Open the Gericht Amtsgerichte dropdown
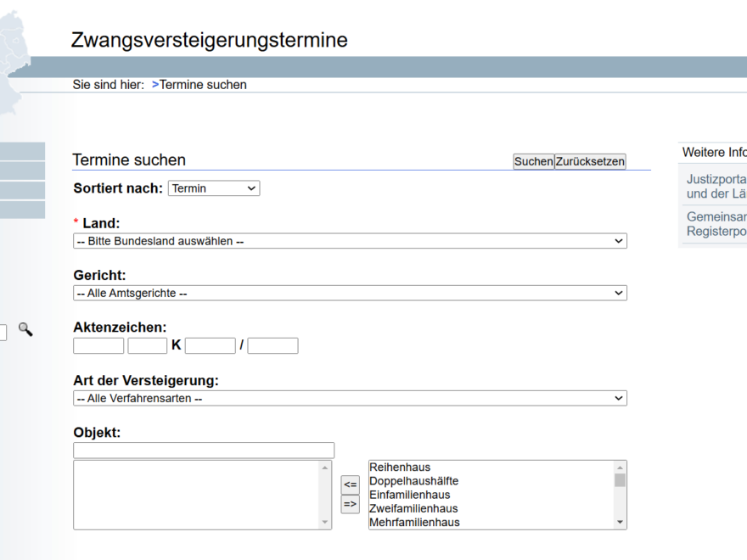747x560 pixels. (x=350, y=293)
